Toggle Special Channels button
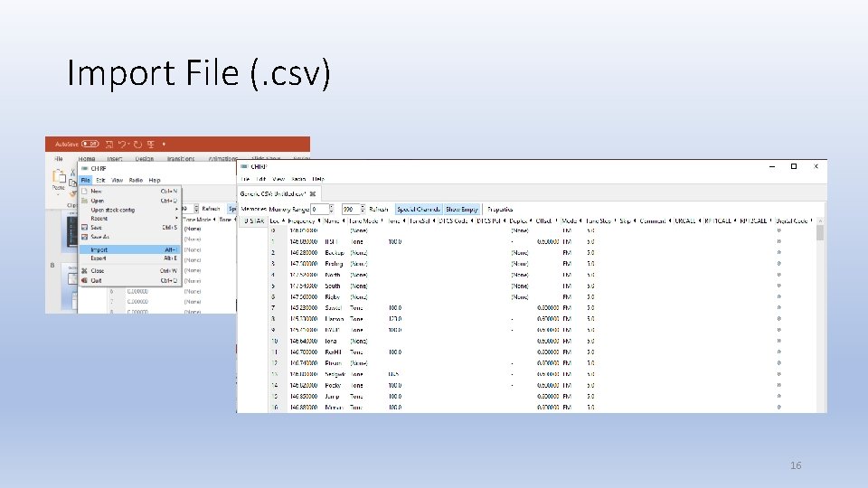Image resolution: width=868 pixels, height=488 pixels. (419, 209)
